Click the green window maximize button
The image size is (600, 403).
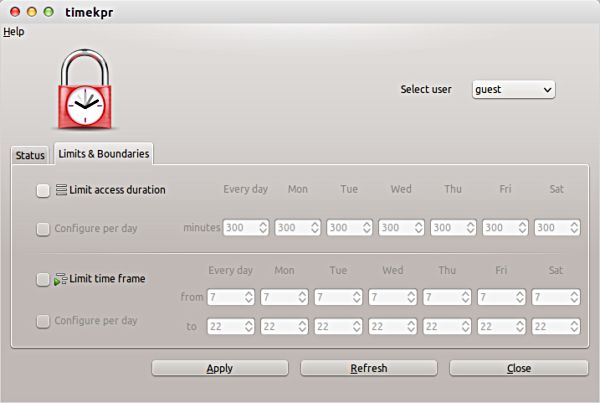click(49, 12)
